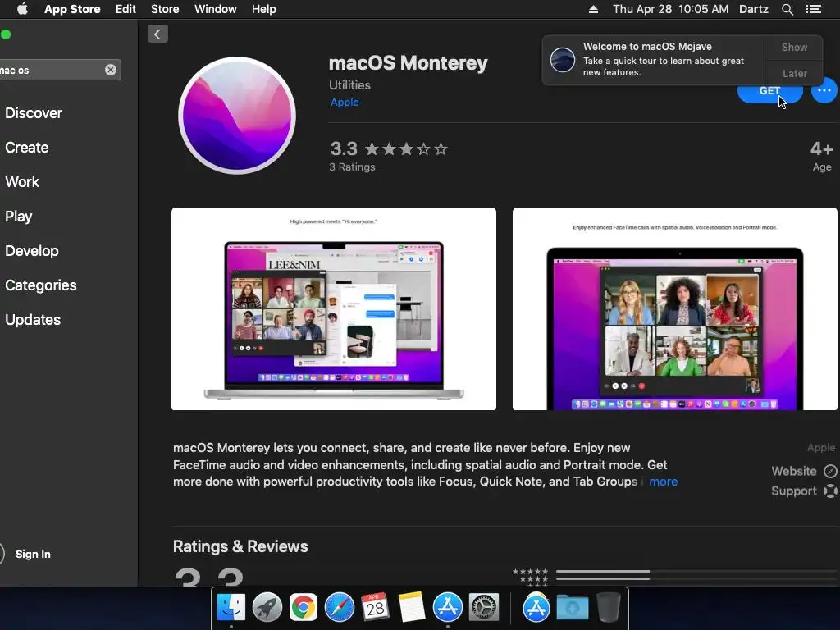Click the Support lifebuoy icon

tap(830, 491)
